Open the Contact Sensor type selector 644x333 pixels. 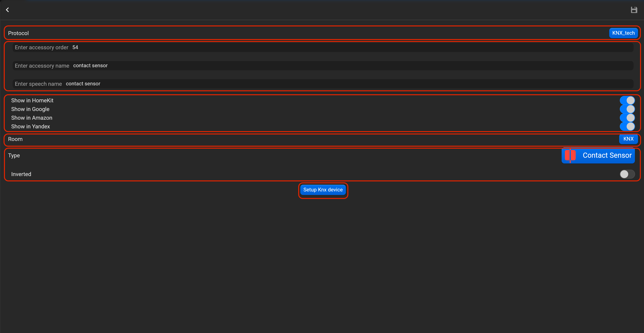pyautogui.click(x=598, y=155)
